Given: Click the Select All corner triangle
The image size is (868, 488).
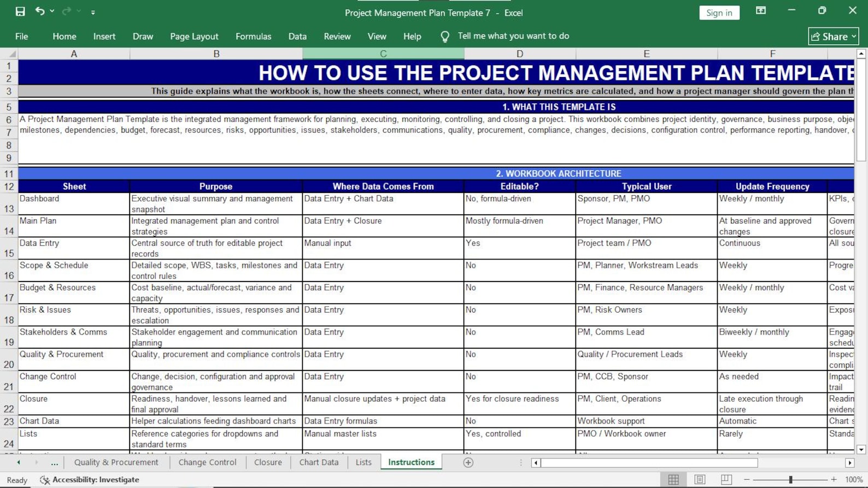Looking at the screenshot, I should click(9, 54).
